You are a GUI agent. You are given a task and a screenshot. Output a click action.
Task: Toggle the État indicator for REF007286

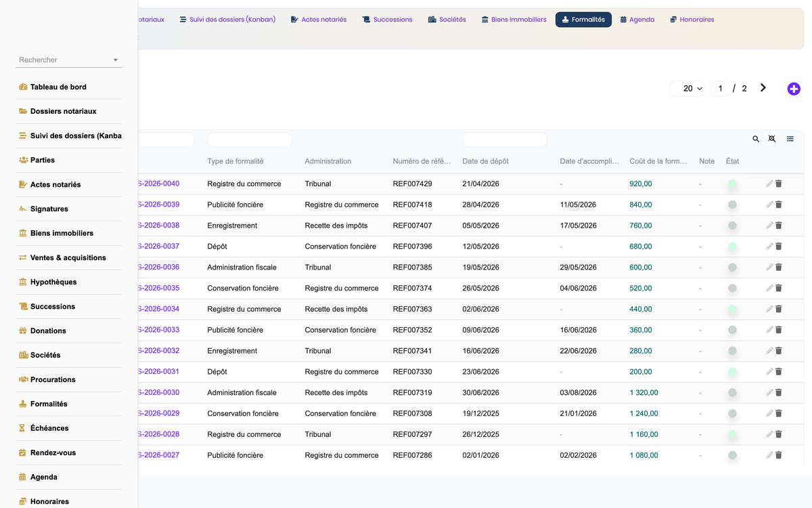(x=732, y=456)
